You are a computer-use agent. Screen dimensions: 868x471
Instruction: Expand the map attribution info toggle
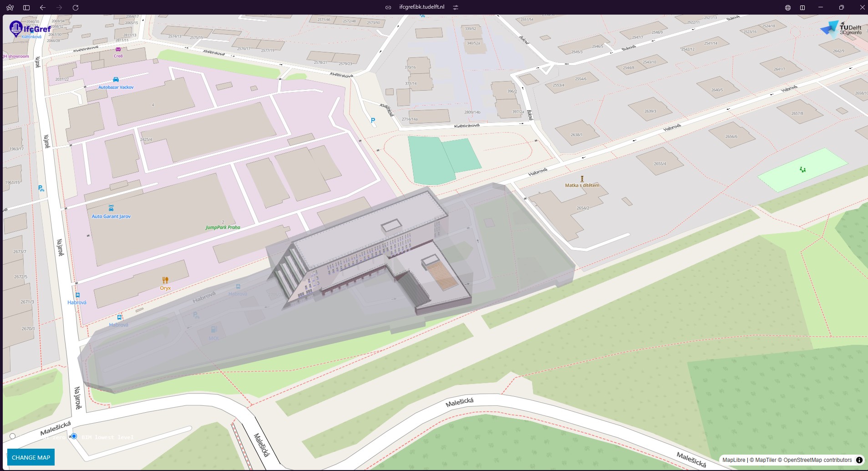859,460
